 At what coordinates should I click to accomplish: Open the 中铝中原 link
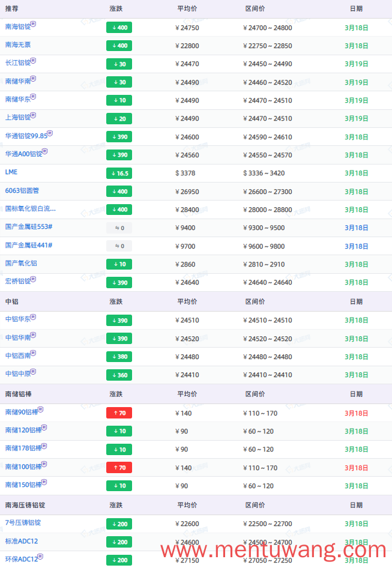point(18,374)
